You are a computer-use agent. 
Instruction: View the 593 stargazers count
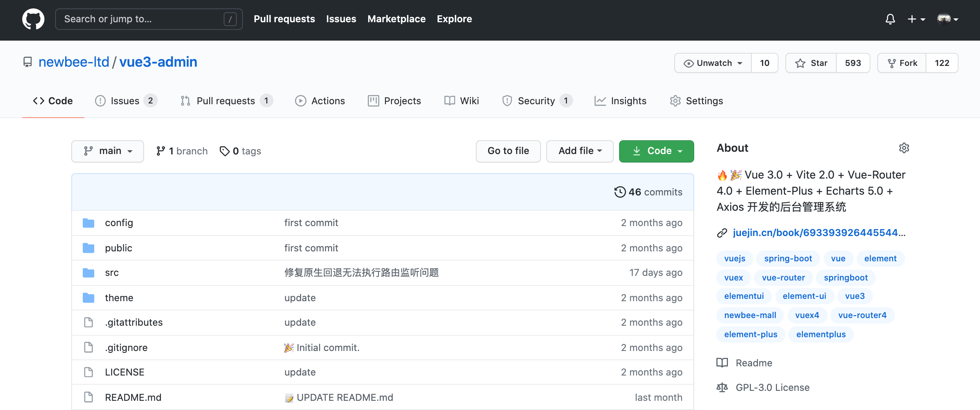(x=853, y=63)
